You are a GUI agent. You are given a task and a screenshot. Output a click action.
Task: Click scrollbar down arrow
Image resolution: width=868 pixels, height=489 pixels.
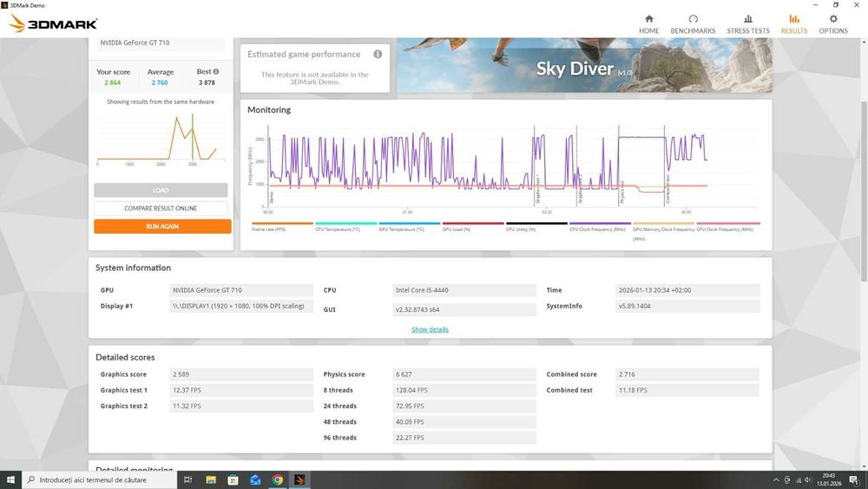click(864, 466)
